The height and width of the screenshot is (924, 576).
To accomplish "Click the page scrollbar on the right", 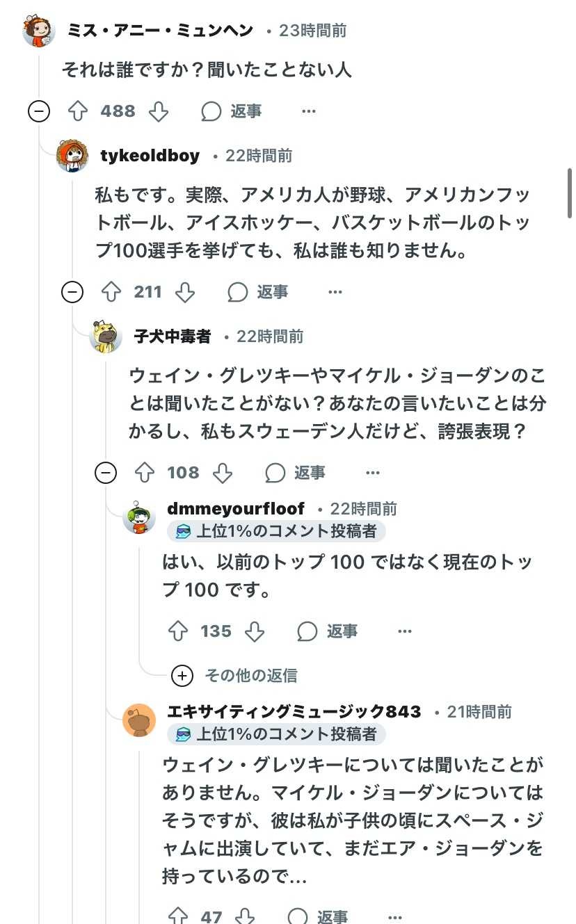I will pos(570,195).
